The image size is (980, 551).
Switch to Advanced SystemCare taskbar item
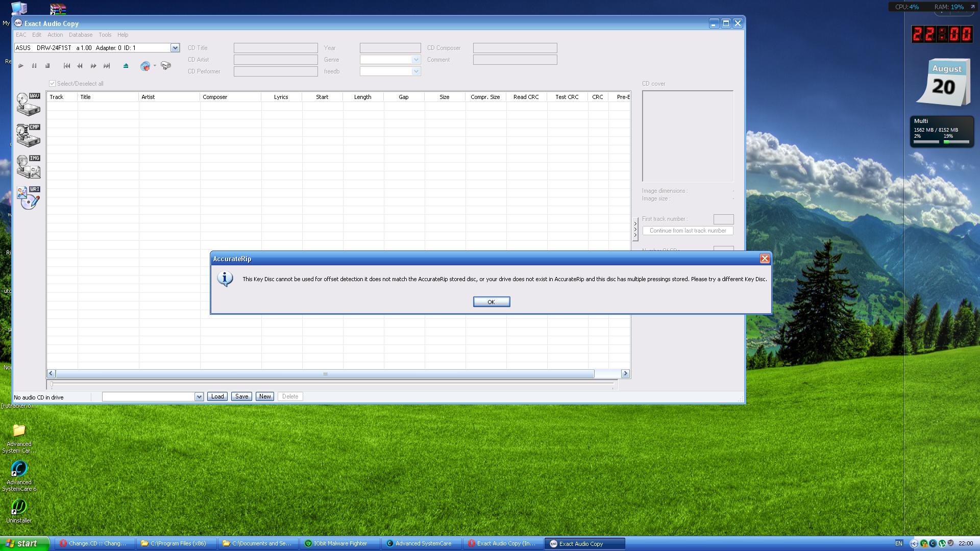click(x=422, y=544)
